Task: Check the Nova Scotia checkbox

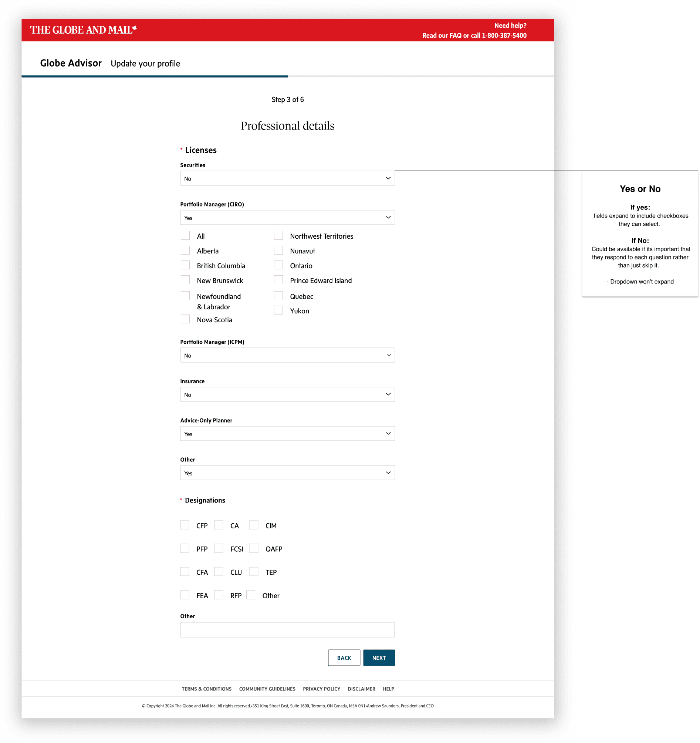Action: (x=185, y=319)
